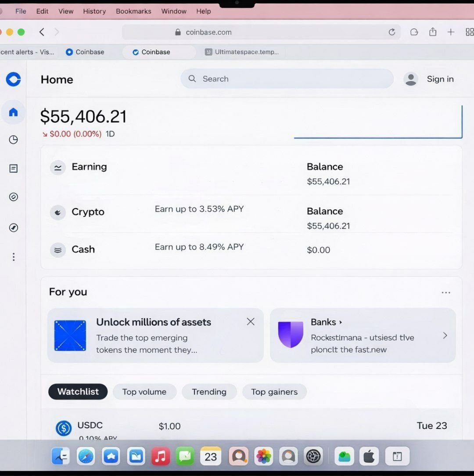The width and height of the screenshot is (474, 476).
Task: Switch to the recent alerts browser tab
Action: pos(27,52)
